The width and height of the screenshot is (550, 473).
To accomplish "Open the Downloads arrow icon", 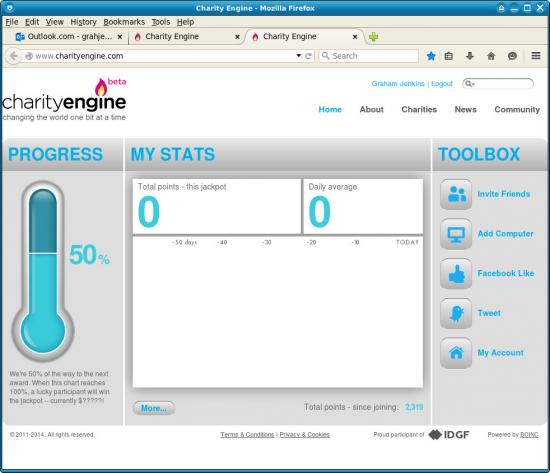I will click(470, 56).
